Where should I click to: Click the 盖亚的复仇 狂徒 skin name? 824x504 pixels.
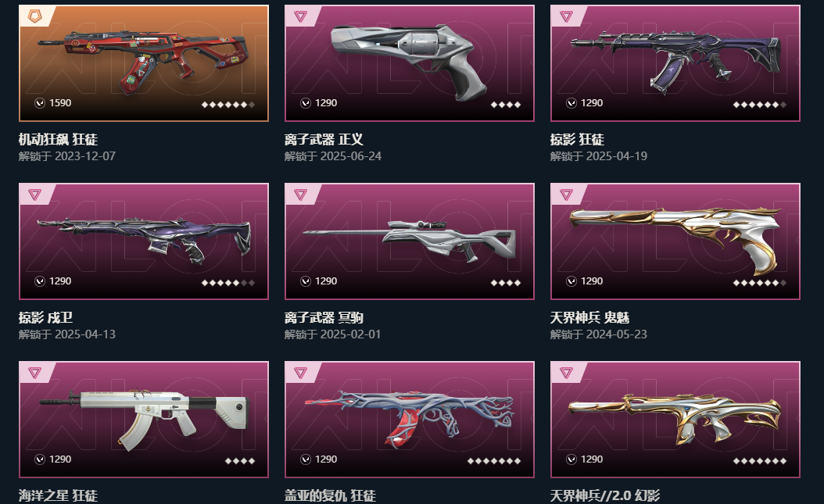pyautogui.click(x=330, y=495)
